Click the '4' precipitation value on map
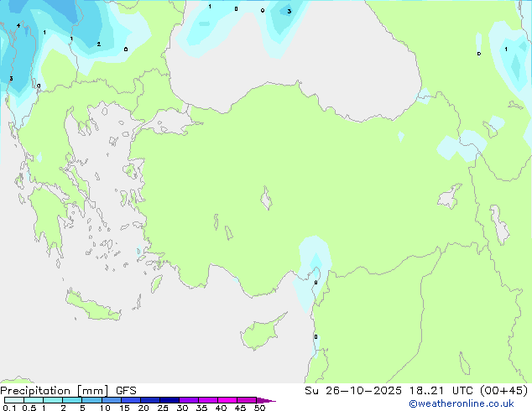 pos(18,25)
